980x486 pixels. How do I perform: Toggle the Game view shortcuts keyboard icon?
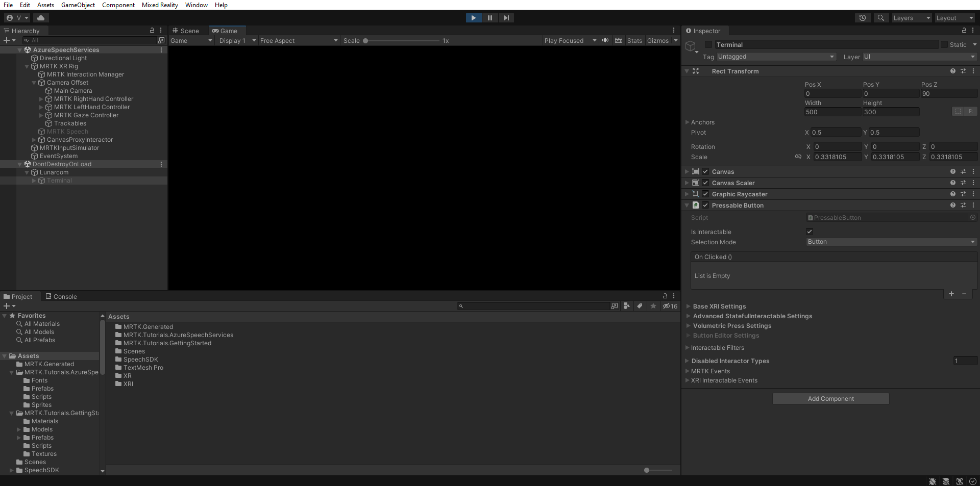point(619,40)
